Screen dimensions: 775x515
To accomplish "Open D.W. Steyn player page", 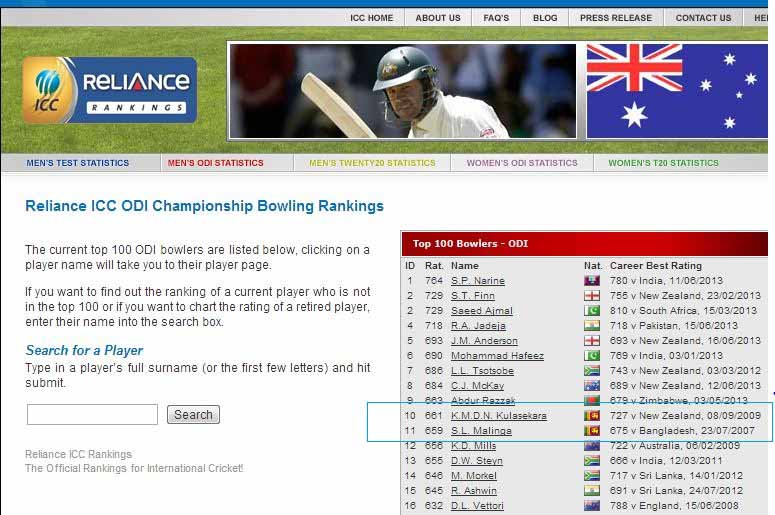I will tap(477, 461).
